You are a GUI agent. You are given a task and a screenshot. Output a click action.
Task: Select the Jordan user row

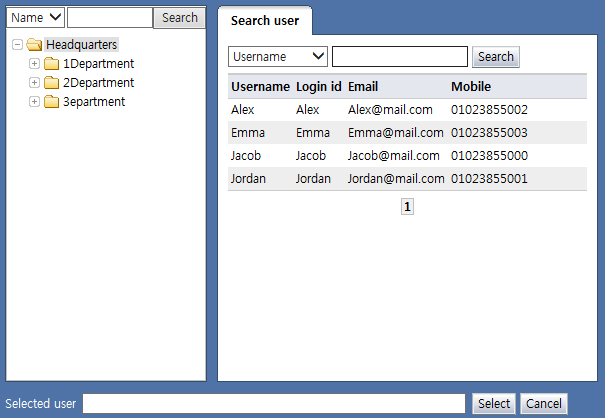392,179
